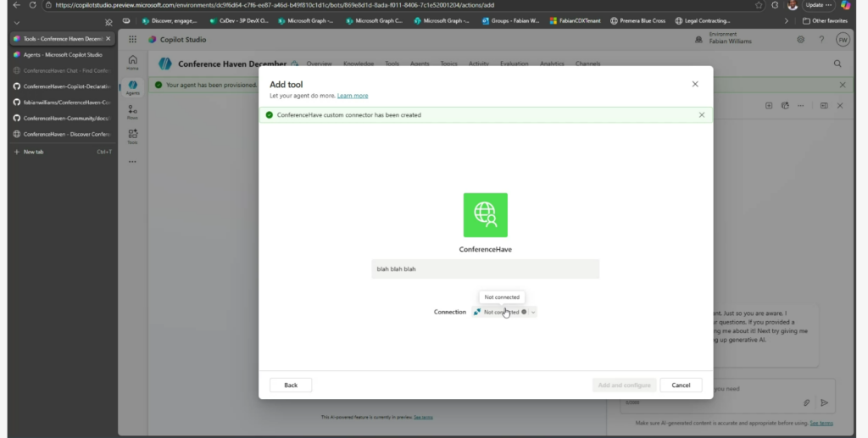Switch to ConferenceHaven-Copilot-Declarative GitHub tab
Screen dimensions: 868x438
point(63,86)
